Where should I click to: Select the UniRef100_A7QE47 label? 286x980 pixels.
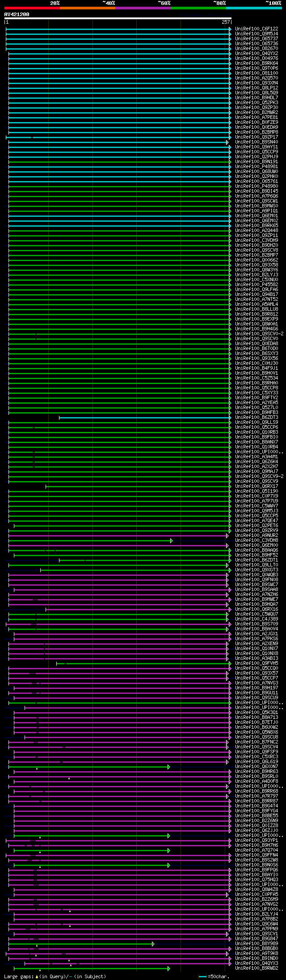click(x=257, y=520)
